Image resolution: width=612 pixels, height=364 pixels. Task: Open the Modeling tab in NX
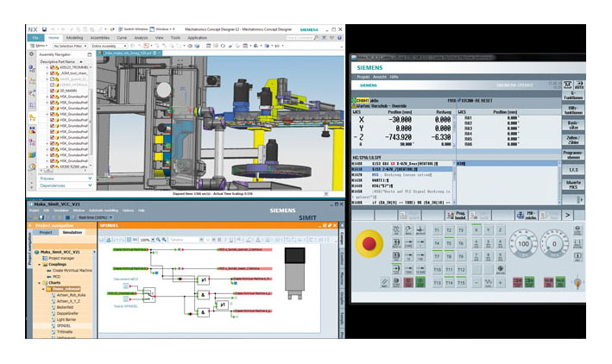click(74, 38)
